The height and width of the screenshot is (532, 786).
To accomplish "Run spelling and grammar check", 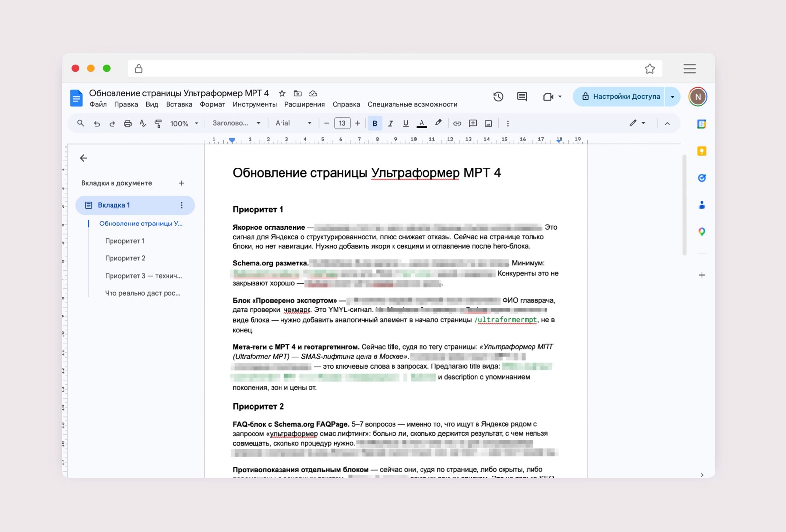I will point(143,123).
